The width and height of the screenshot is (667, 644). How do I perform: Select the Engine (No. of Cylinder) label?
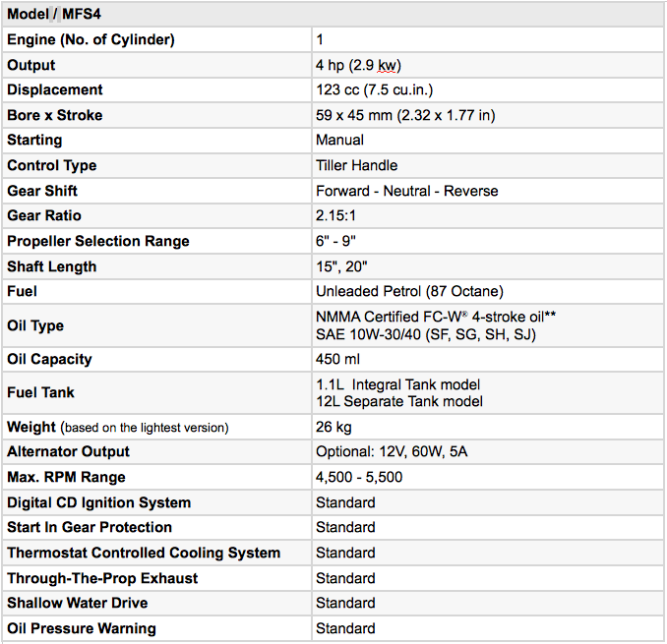(x=91, y=39)
